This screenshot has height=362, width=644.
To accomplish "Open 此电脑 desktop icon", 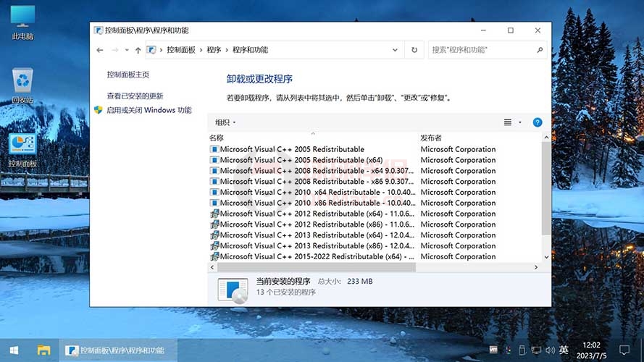I will tap(22, 22).
